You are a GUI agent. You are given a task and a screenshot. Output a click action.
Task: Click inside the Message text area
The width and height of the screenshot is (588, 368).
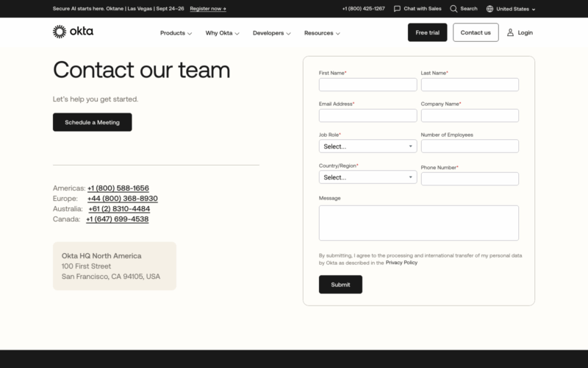pos(418,223)
